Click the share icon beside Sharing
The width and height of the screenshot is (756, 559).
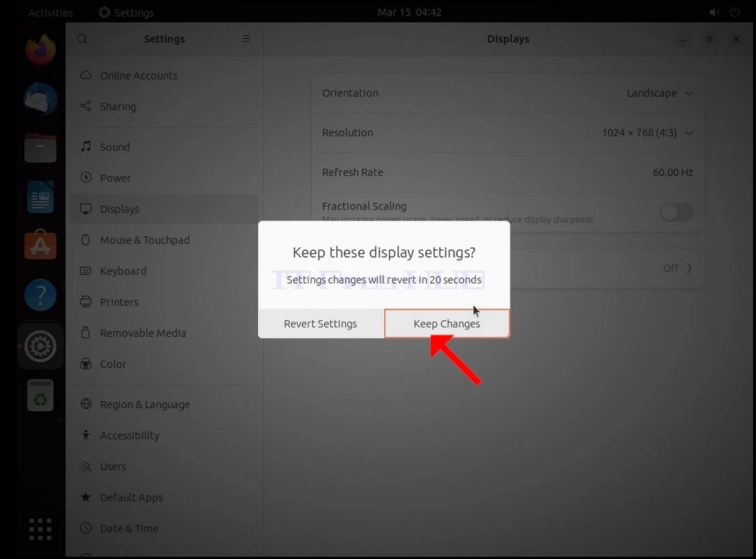point(86,106)
